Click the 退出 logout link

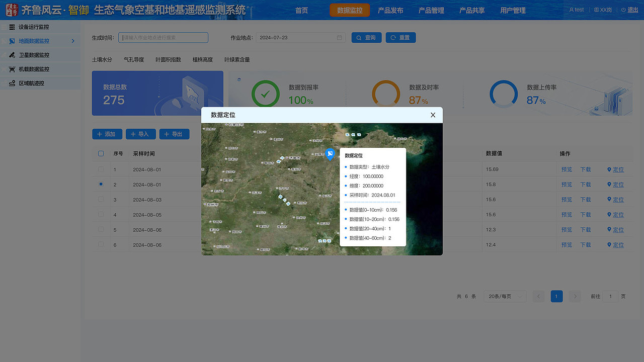click(x=633, y=10)
